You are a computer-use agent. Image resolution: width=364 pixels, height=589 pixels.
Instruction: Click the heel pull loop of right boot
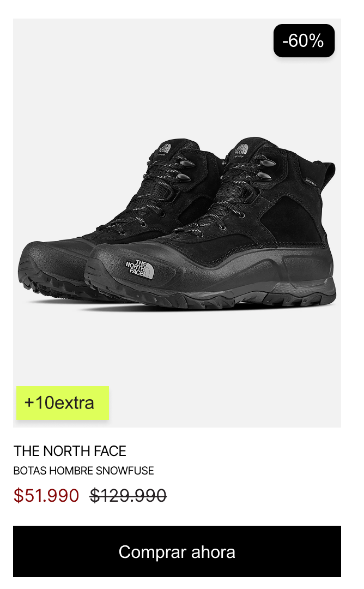coord(326,173)
